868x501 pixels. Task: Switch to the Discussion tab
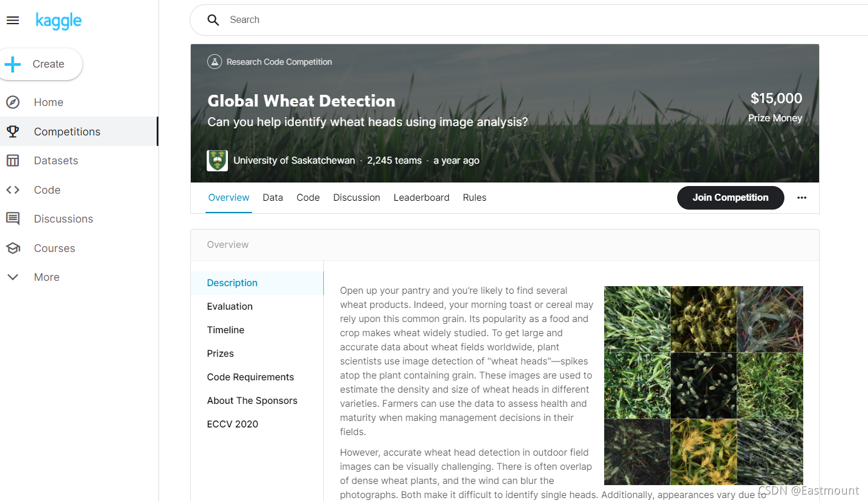coord(356,198)
